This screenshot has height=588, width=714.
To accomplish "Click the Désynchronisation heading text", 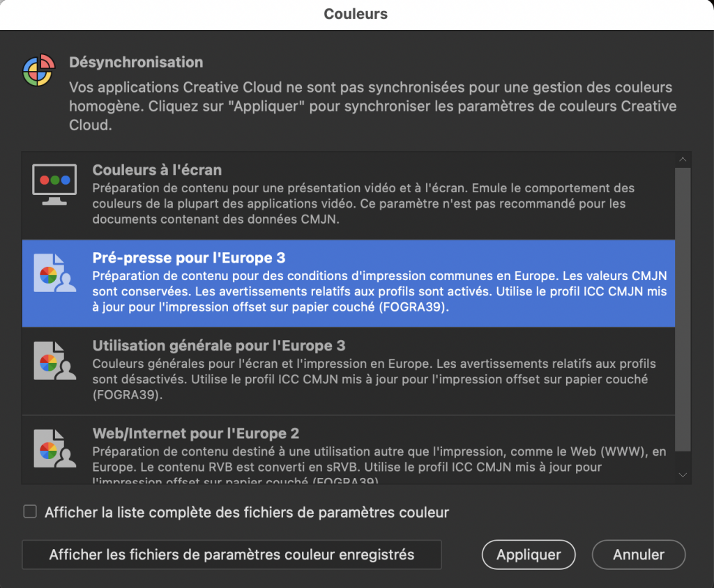I will pyautogui.click(x=136, y=62).
